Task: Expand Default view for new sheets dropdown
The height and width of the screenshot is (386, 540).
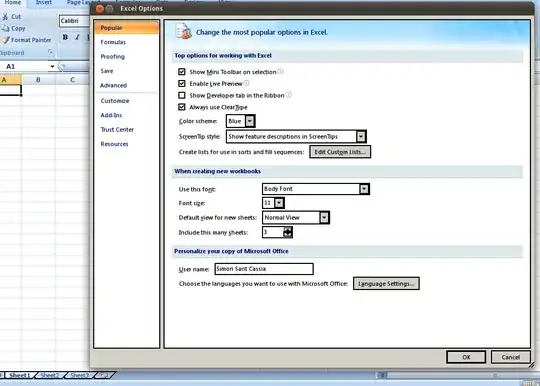Action: (324, 218)
